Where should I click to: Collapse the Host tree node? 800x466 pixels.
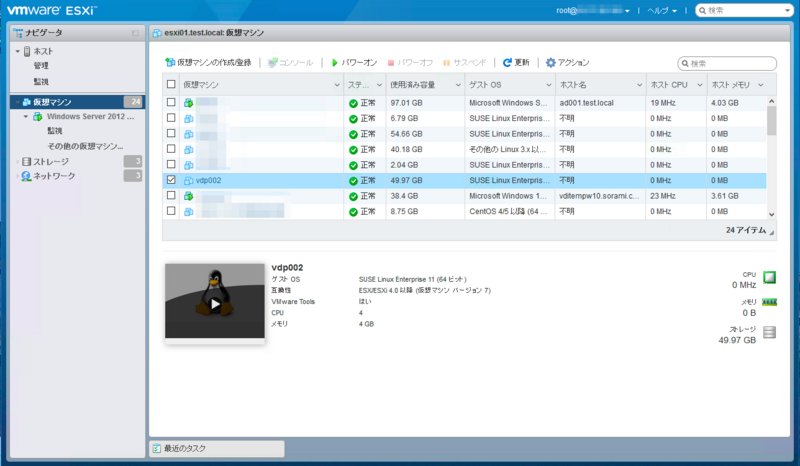(18, 52)
